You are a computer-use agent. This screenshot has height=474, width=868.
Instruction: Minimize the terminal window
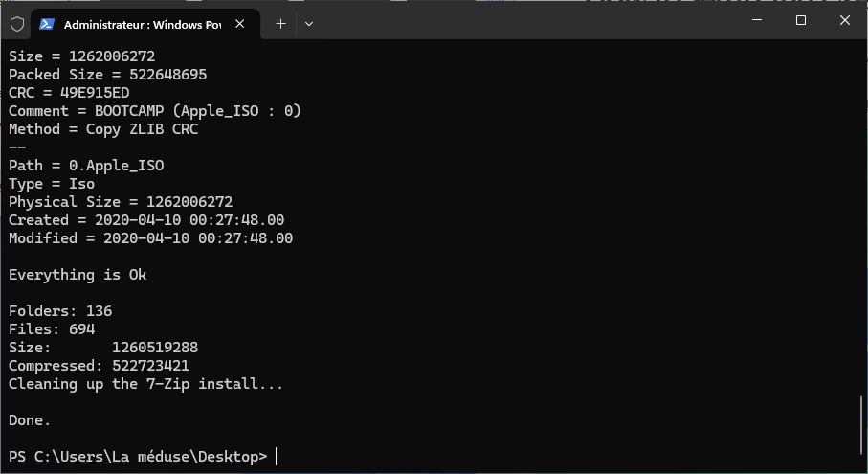[x=757, y=20]
